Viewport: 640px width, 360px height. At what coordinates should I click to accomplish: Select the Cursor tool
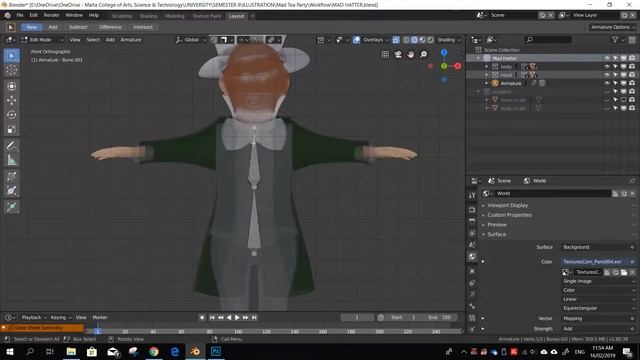11,70
